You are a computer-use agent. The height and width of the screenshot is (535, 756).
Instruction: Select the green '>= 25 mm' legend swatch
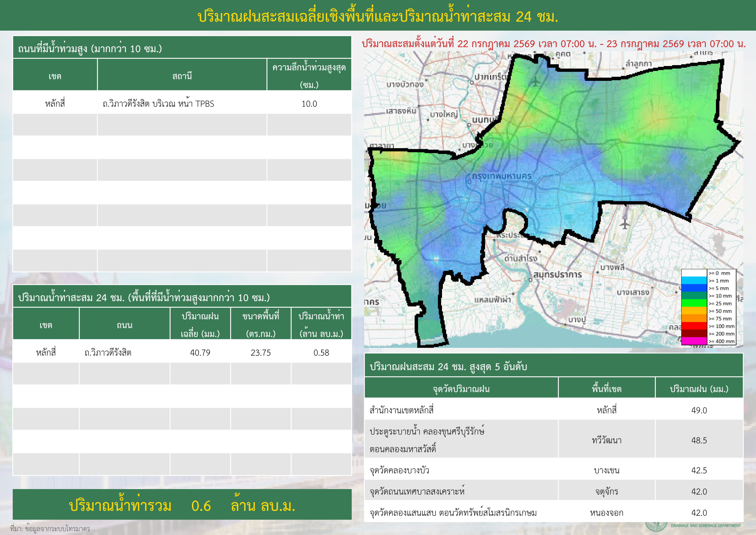click(x=694, y=303)
